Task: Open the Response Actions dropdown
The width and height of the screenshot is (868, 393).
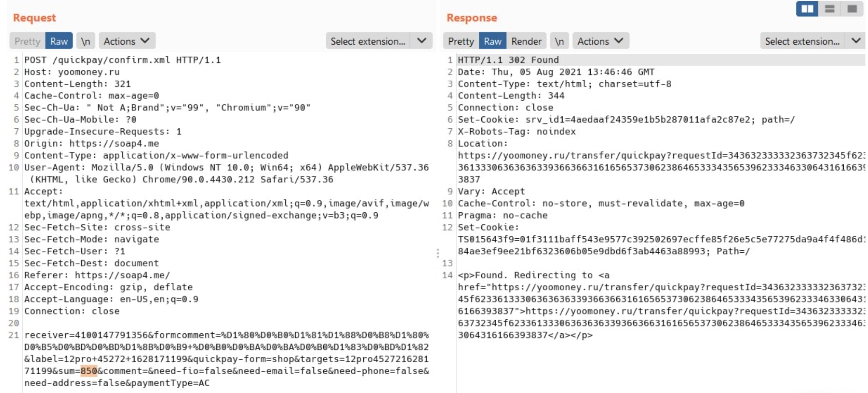Action: click(x=600, y=41)
